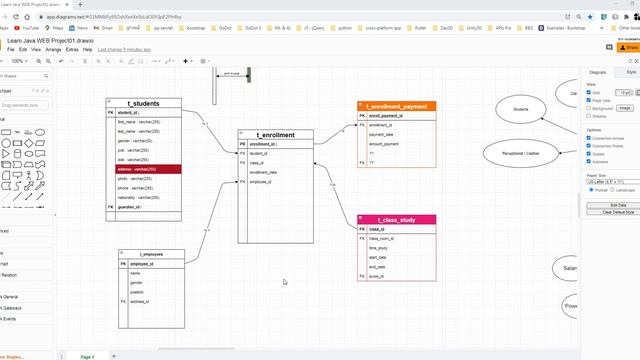Click the grid size input field
This screenshot has width=640, height=360.
(623, 93)
